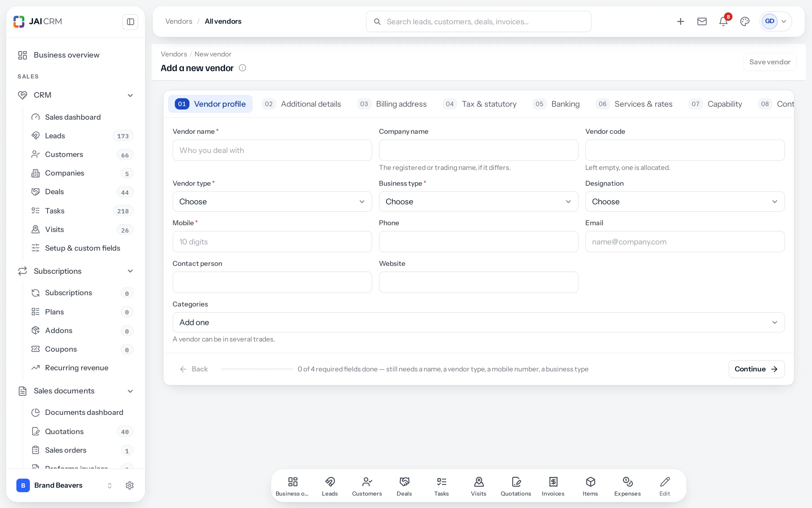Open Leads in the sidebar
Image resolution: width=812 pixels, height=508 pixels.
click(x=82, y=136)
